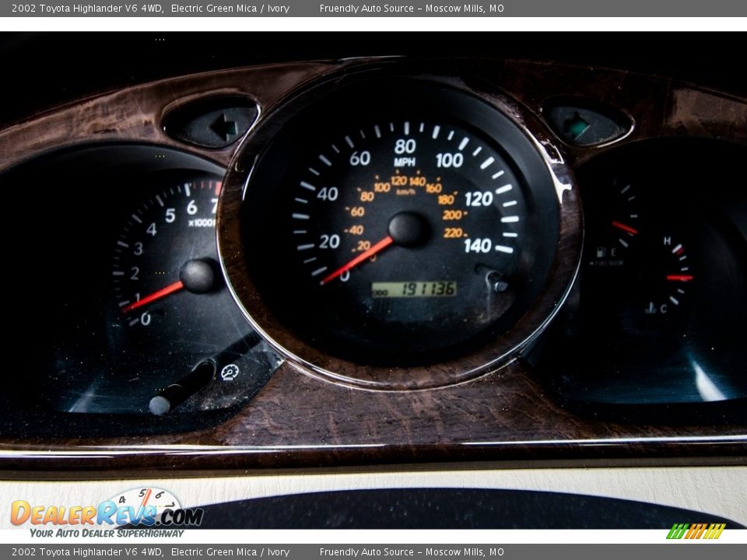747x560 pixels.
Task: Click the coolant temperature icon near C
Action: [651, 308]
